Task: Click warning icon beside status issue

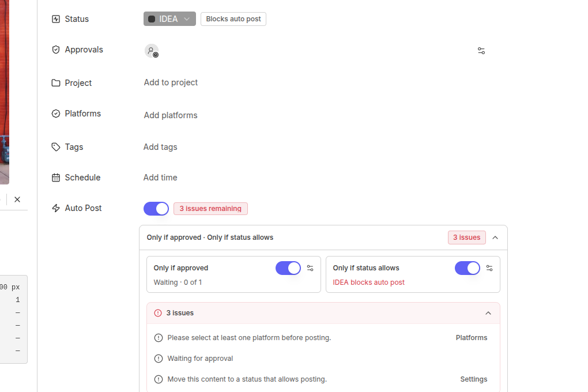Action: click(x=159, y=379)
